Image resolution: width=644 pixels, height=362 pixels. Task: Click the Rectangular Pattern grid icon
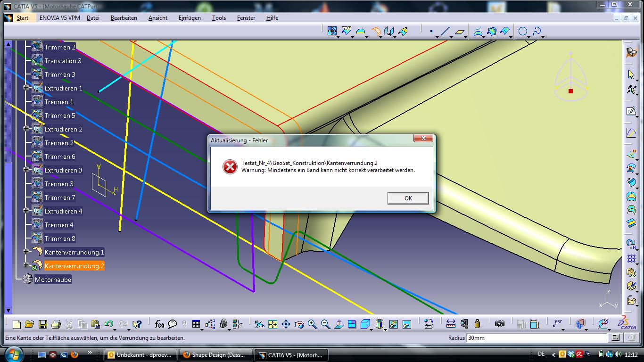coord(631,259)
